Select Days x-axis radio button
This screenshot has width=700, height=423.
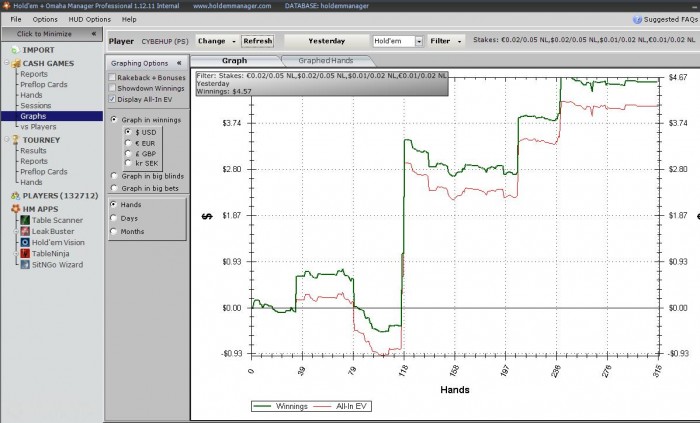point(113,218)
